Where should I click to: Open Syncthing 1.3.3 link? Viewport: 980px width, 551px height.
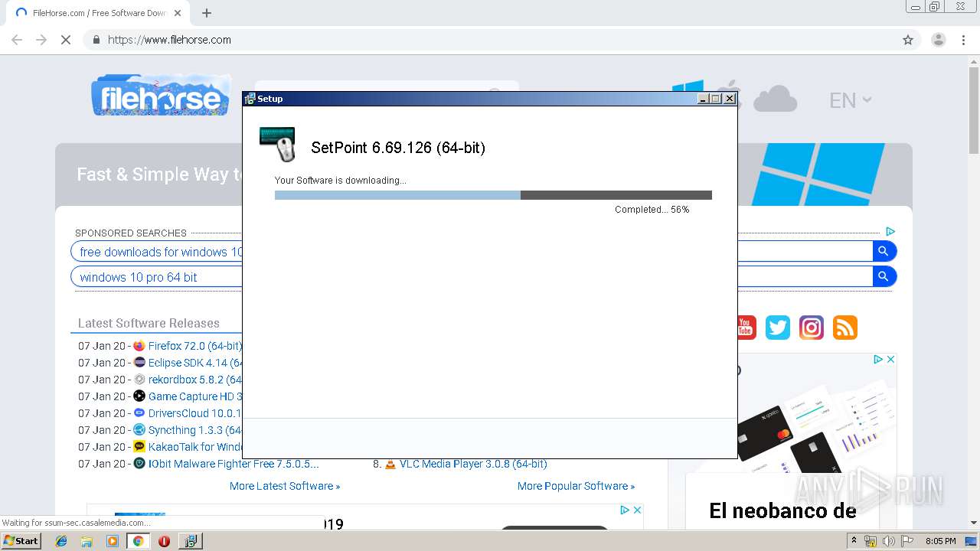pyautogui.click(x=195, y=430)
